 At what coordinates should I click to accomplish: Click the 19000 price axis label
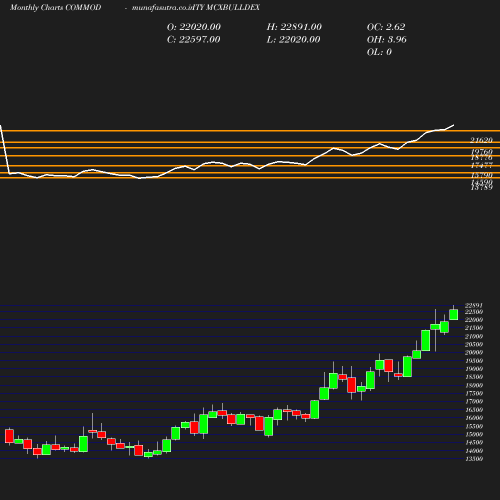474,369
